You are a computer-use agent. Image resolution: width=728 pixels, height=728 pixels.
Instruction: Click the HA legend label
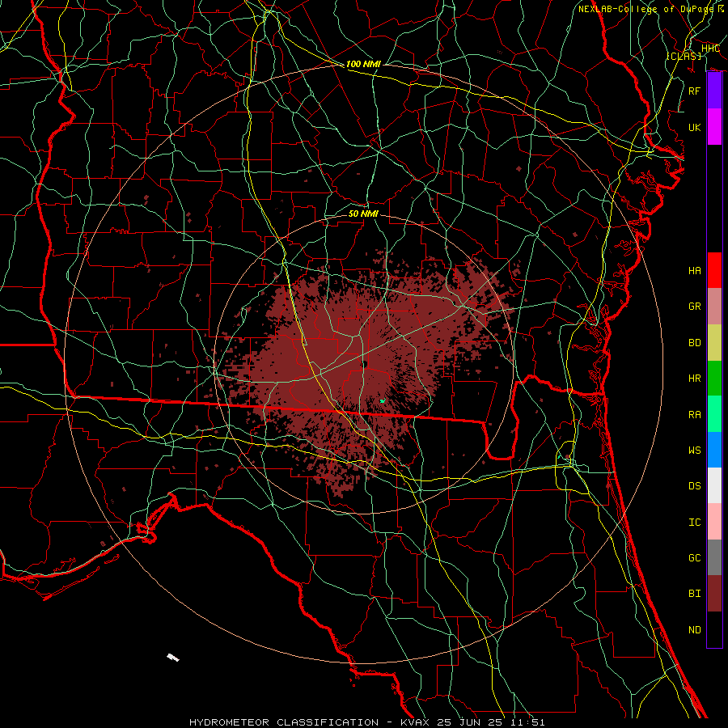(694, 271)
